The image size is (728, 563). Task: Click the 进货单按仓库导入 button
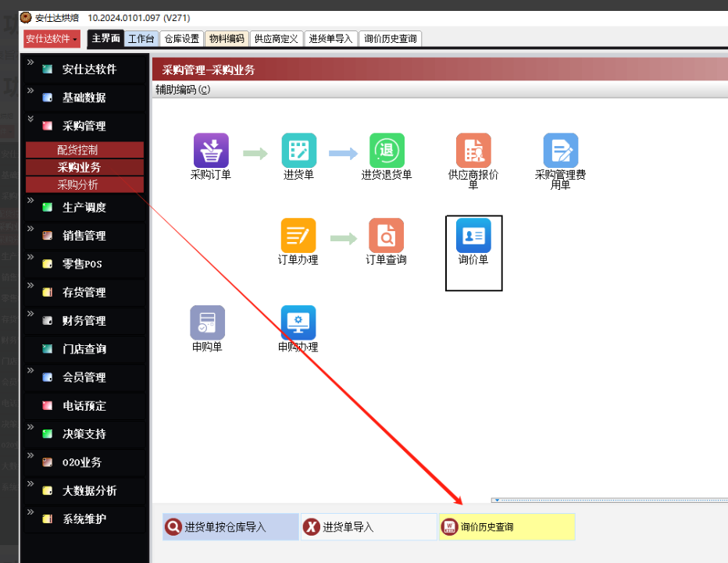pos(230,527)
